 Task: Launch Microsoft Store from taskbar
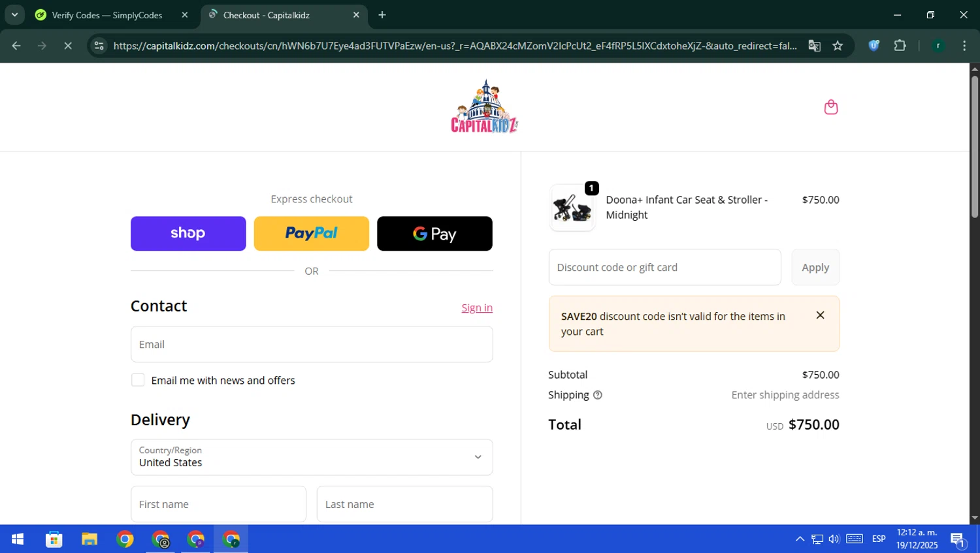tap(54, 539)
